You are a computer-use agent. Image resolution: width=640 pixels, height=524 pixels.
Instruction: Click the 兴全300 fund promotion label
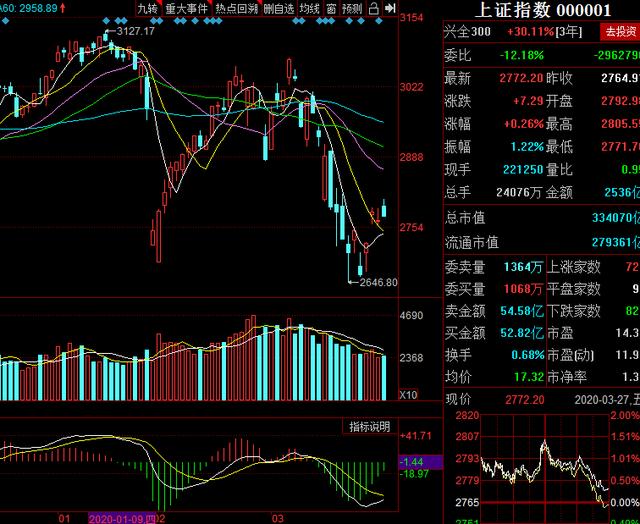click(467, 31)
